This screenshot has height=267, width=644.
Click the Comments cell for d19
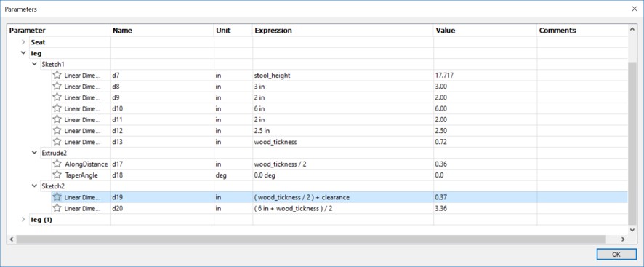pyautogui.click(x=582, y=197)
